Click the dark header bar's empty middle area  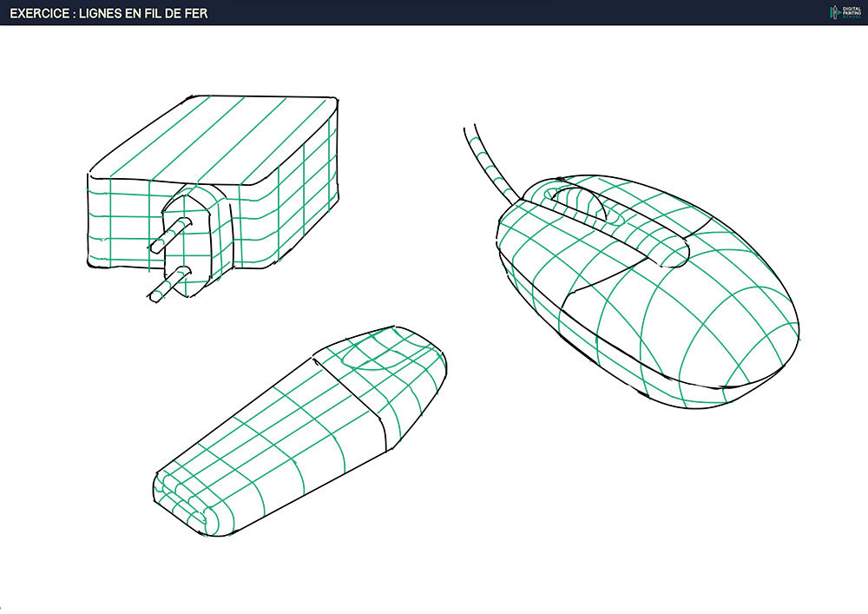point(521,13)
